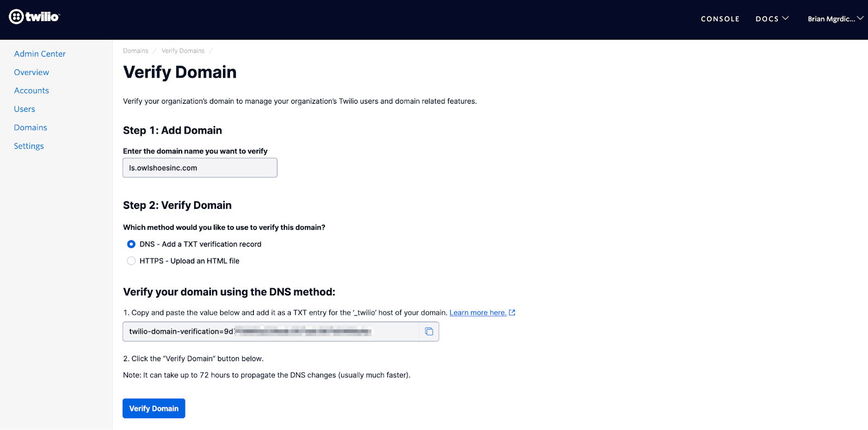Follow the Learn more here link
Screen dimensions: 868x430
click(477, 313)
